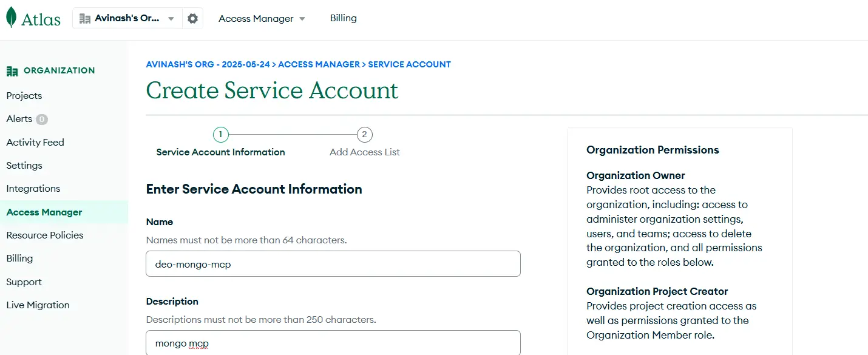
Task: Open Live Migration in the sidebar
Action: 38,305
